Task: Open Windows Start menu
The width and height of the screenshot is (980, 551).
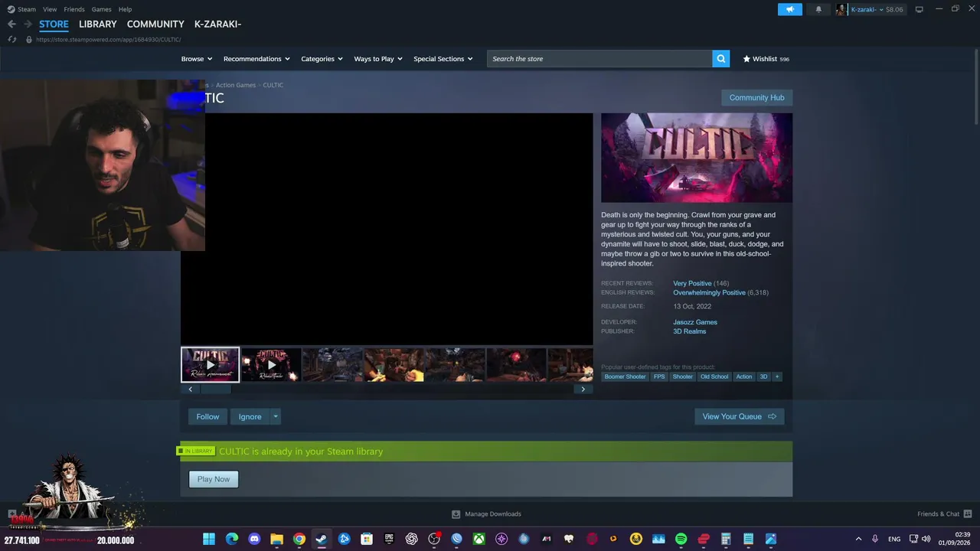Action: coord(209,539)
